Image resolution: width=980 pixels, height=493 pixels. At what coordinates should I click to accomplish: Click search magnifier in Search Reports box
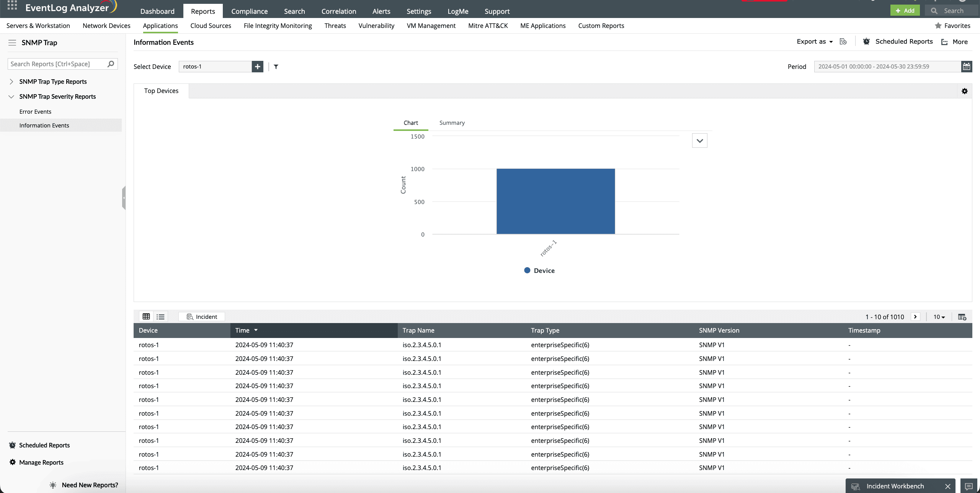(111, 64)
